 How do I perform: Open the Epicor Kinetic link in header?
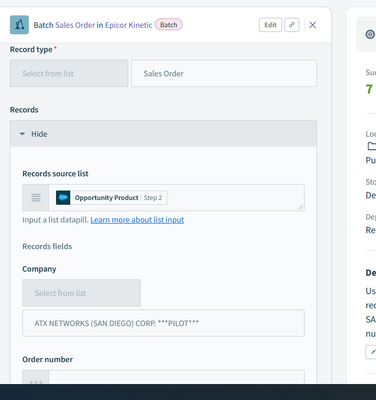coord(129,25)
